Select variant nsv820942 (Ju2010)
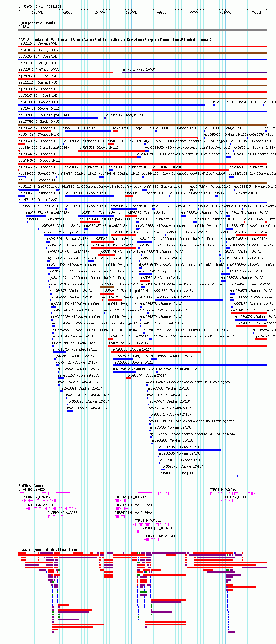Viewport: 276px width, 644px height. pos(168,167)
